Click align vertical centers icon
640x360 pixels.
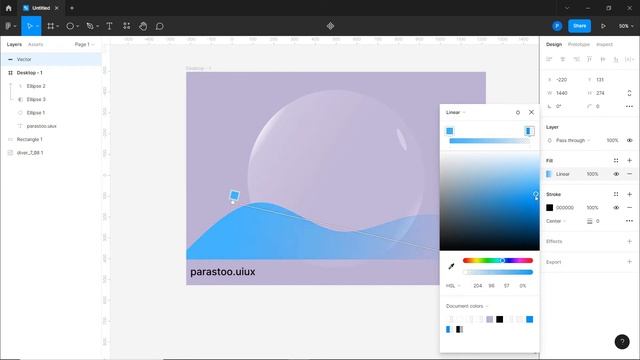pyautogui.click(x=602, y=59)
